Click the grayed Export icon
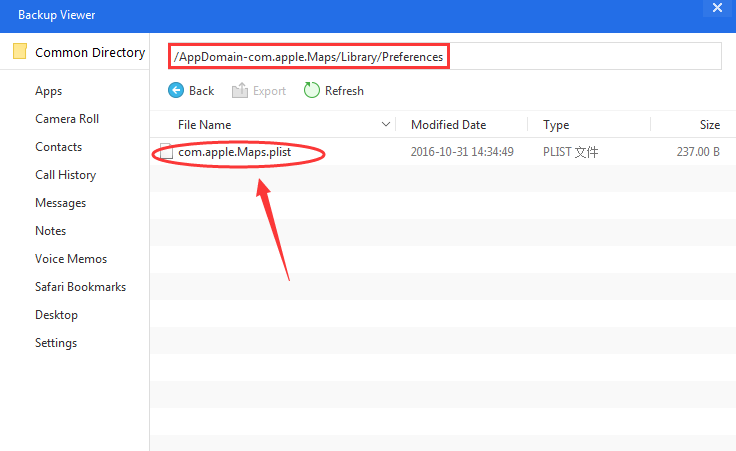Image resolution: width=736 pixels, height=451 pixels. pos(240,91)
